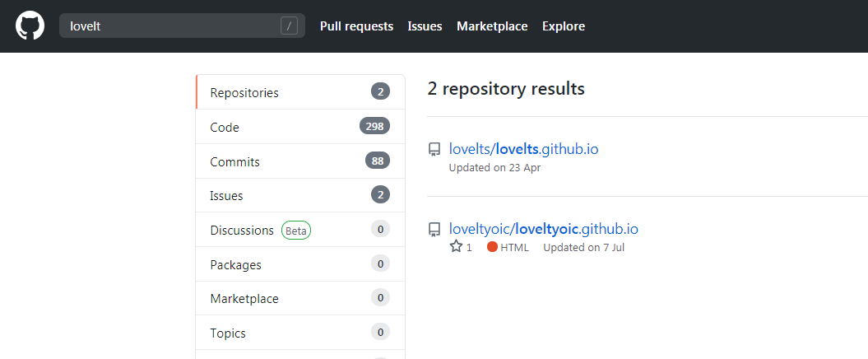Screen dimensions: 868x359
Task: Open Pull requests in top navigation
Action: click(356, 26)
